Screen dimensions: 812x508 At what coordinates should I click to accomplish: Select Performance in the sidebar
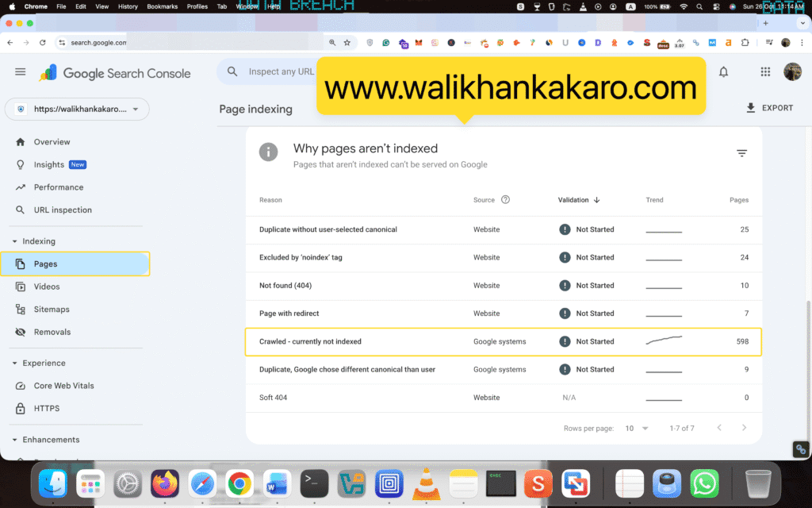pos(58,187)
